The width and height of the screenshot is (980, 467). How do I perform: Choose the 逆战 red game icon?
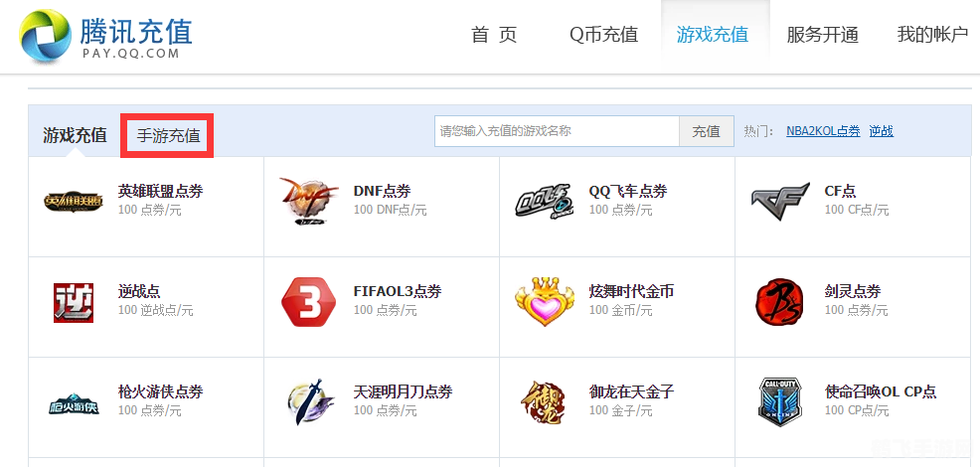tap(74, 302)
